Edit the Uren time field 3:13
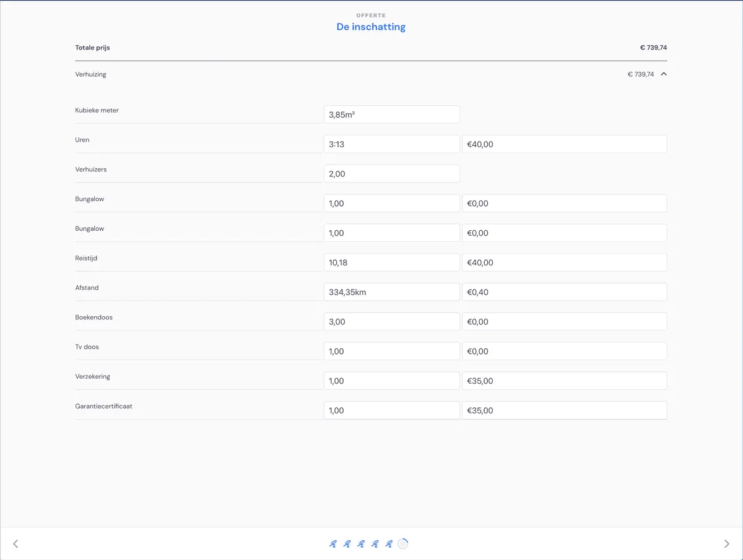Screen dimensions: 743x560 point(392,144)
